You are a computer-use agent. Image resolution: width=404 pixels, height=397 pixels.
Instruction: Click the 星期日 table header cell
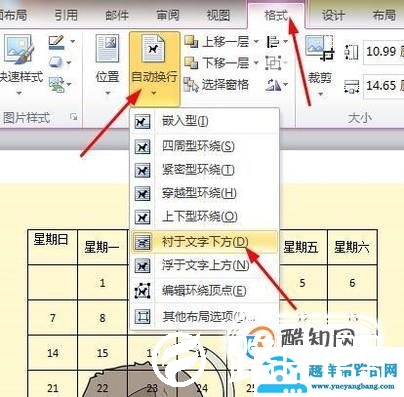click(x=53, y=247)
